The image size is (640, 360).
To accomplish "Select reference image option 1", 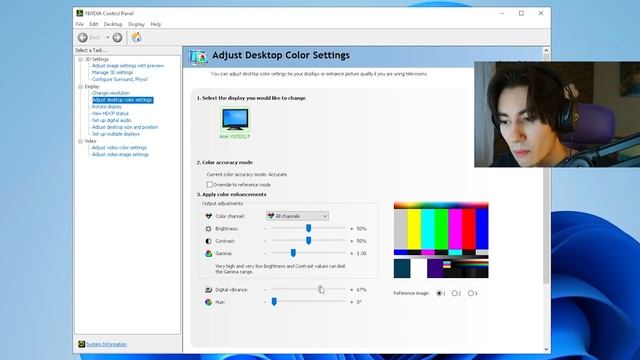I will (x=439, y=293).
